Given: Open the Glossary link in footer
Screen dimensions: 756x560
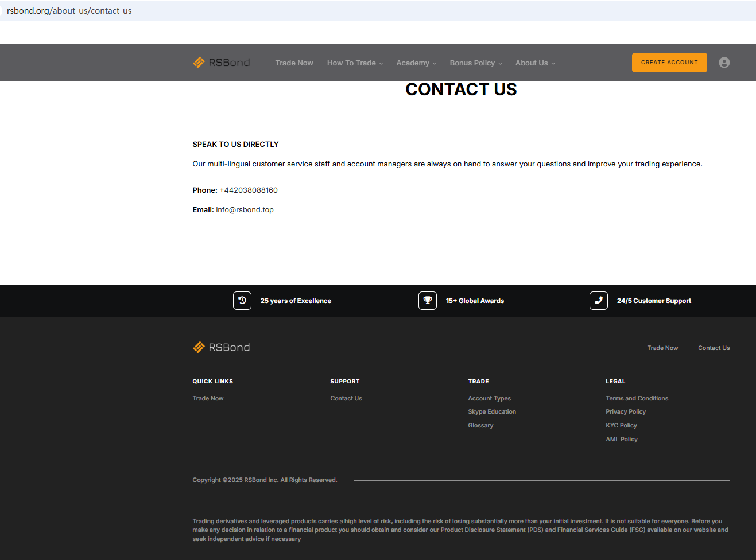Looking at the screenshot, I should 480,426.
